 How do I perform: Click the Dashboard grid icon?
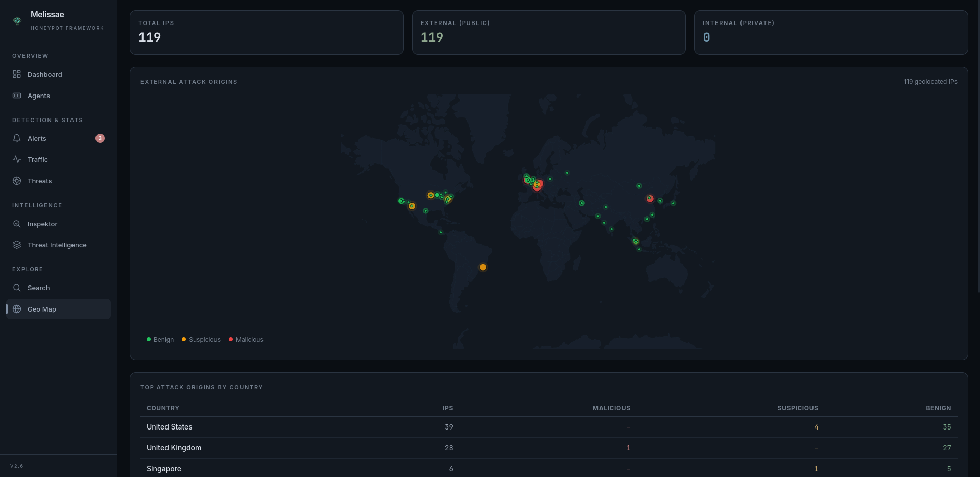pos(17,74)
